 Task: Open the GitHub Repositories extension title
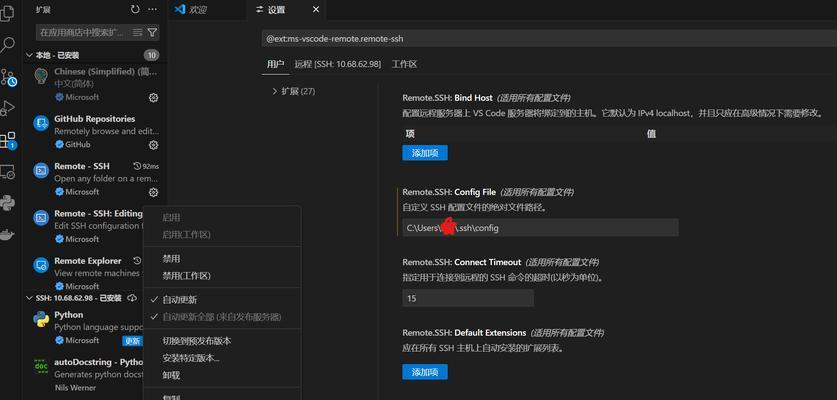coord(94,119)
